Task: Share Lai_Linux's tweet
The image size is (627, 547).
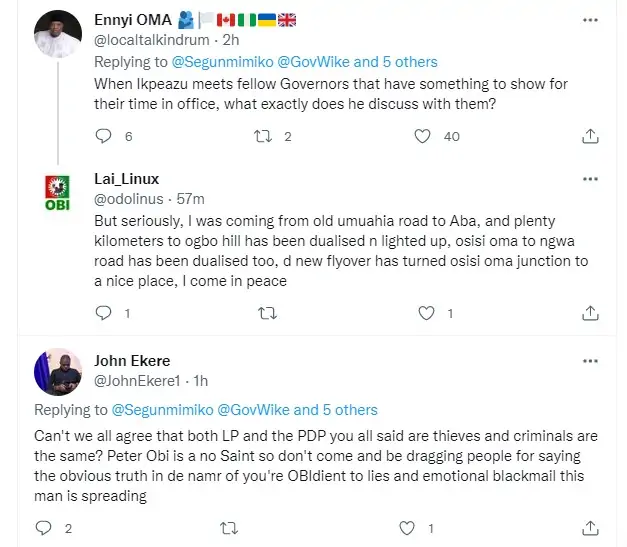Action: [590, 313]
